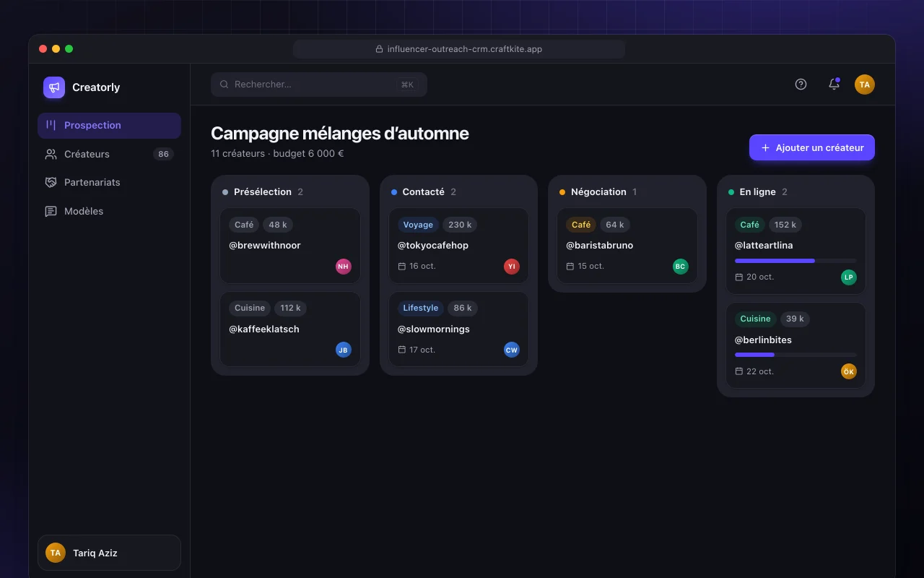Open the notifications bell icon

tap(834, 84)
